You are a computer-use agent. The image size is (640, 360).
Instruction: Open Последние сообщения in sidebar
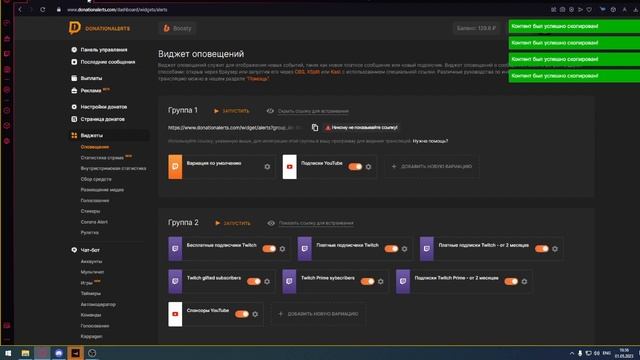click(x=108, y=62)
